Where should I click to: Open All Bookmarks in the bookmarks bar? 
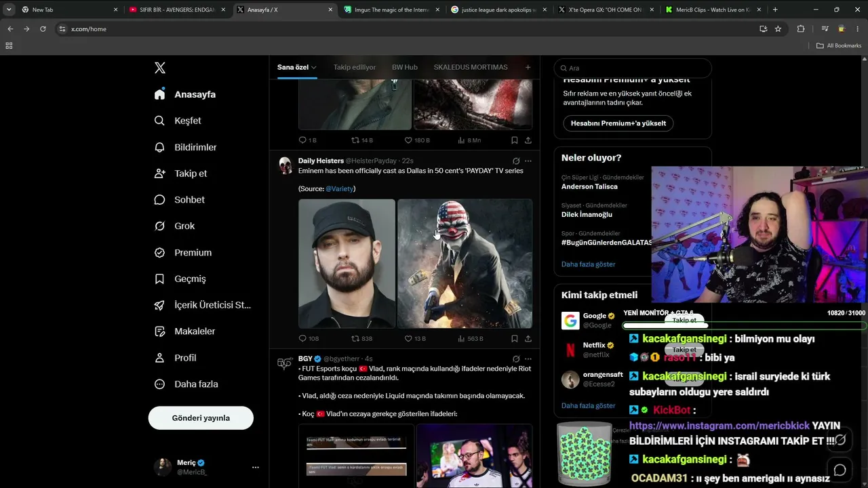coord(839,45)
